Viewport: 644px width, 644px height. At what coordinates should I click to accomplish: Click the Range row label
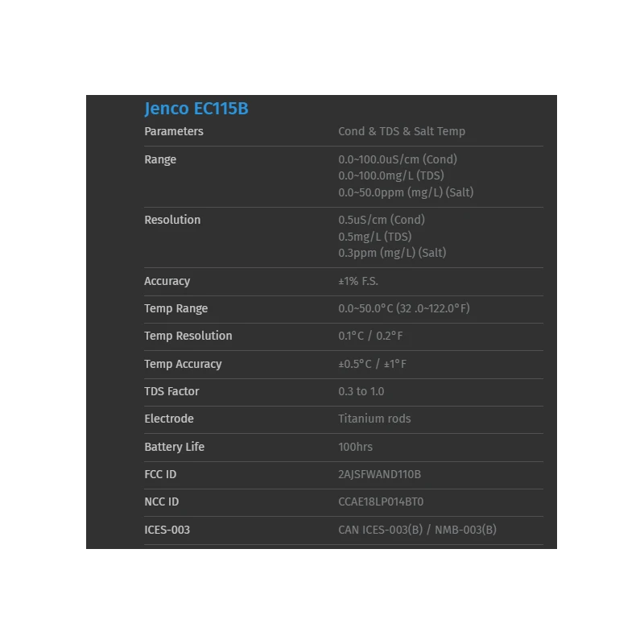[160, 159]
